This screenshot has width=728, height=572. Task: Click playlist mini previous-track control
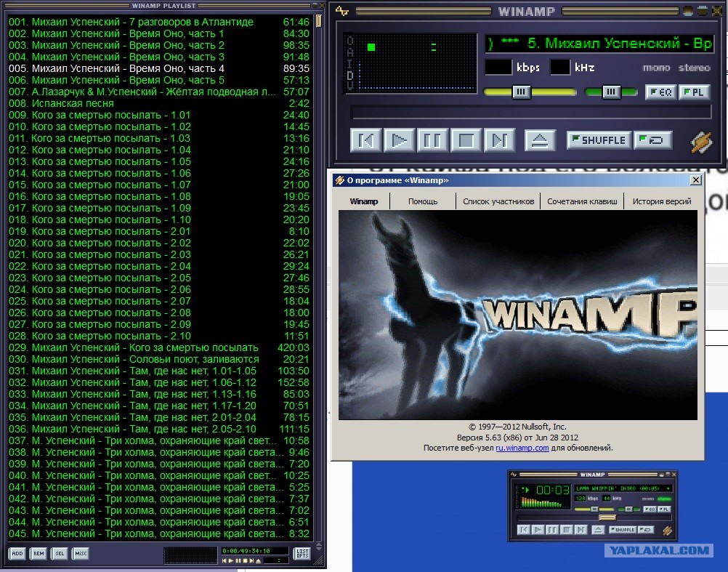[225, 561]
